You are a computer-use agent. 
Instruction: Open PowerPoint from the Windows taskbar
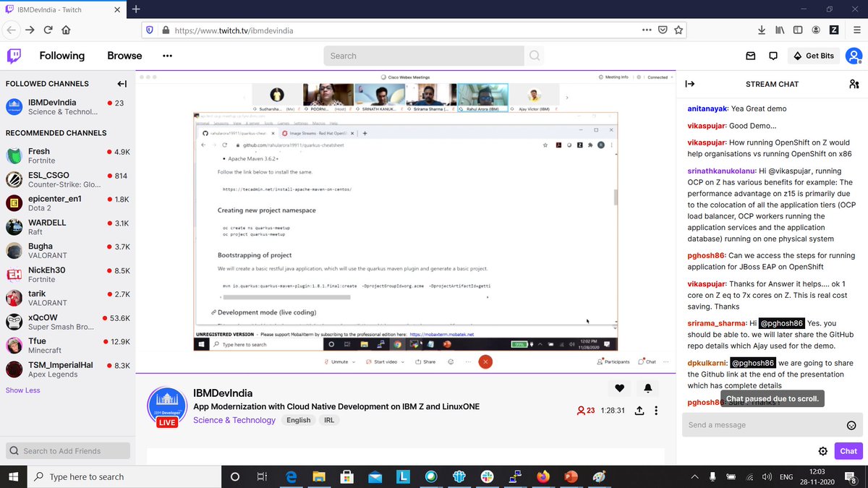coord(571,476)
